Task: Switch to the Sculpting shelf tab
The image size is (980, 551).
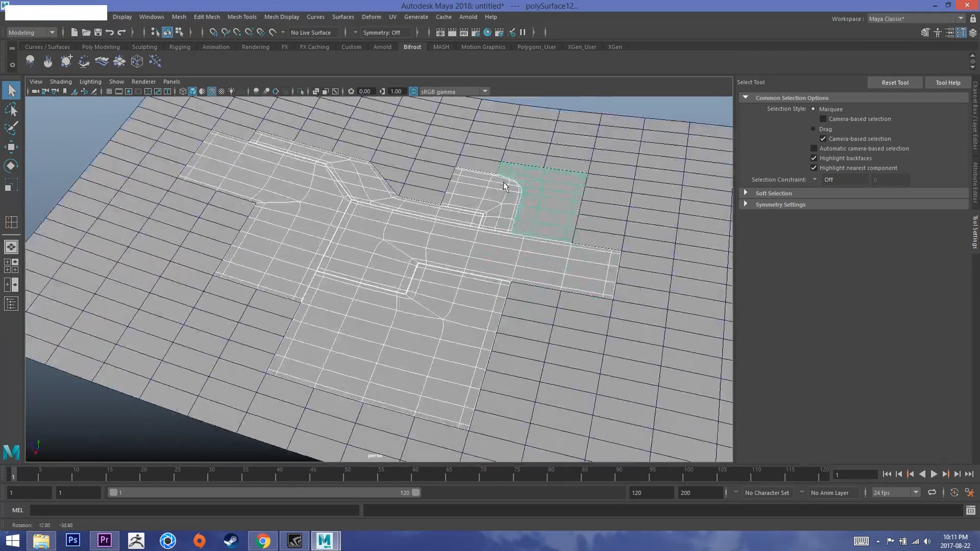Action: 145,47
